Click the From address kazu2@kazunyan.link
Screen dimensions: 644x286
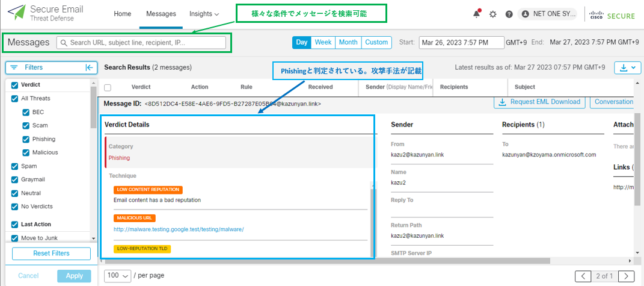point(417,155)
